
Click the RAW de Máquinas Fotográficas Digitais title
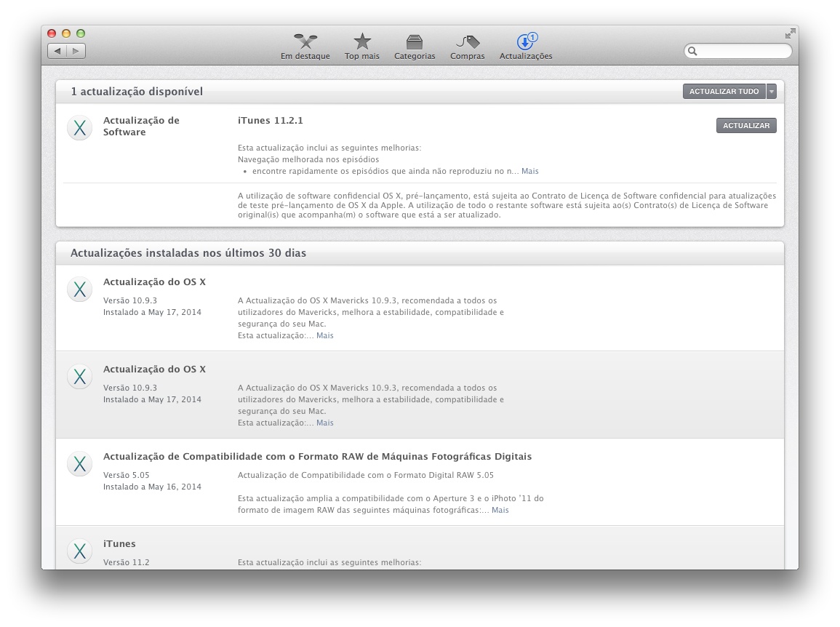[317, 457]
